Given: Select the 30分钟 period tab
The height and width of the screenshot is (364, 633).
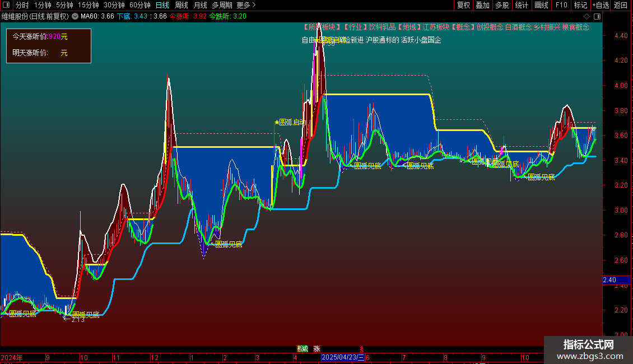Looking at the screenshot, I should click(x=114, y=5).
